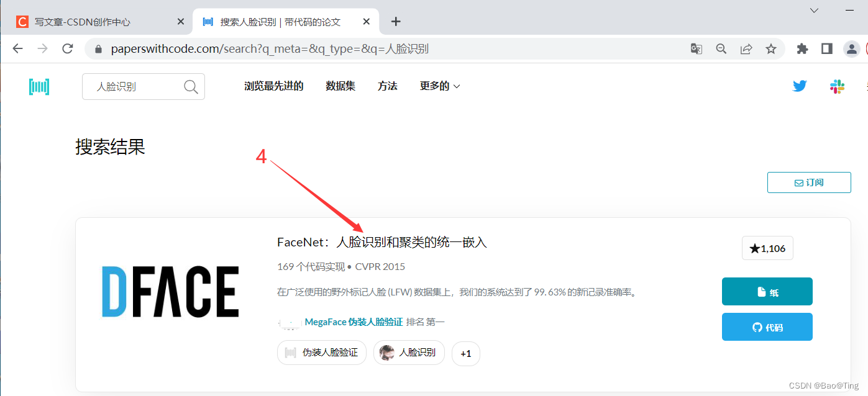Open the Twitter bird icon link
Image resolution: width=868 pixels, height=396 pixels.
(x=800, y=86)
